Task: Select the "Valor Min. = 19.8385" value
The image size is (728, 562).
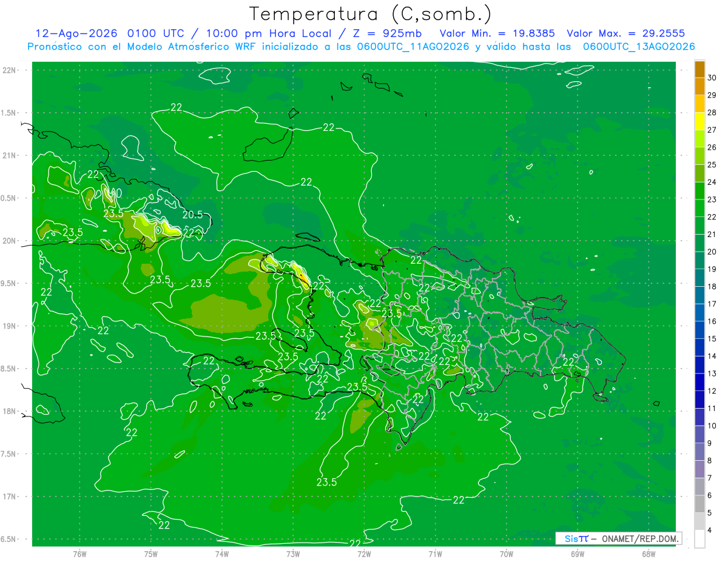Action: [498, 33]
